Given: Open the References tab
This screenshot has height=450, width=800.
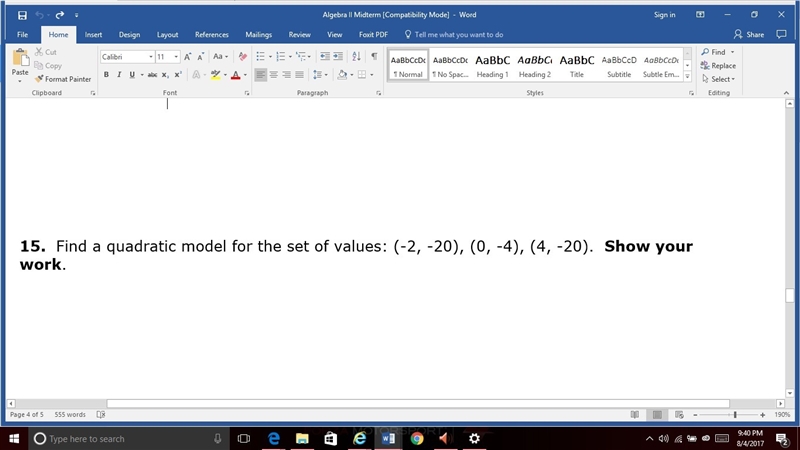Looking at the screenshot, I should 212,35.
